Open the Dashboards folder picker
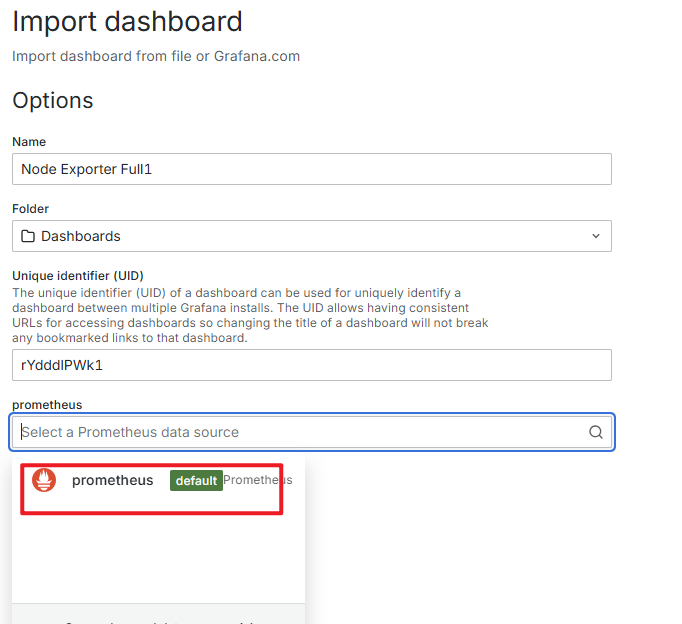 (312, 236)
